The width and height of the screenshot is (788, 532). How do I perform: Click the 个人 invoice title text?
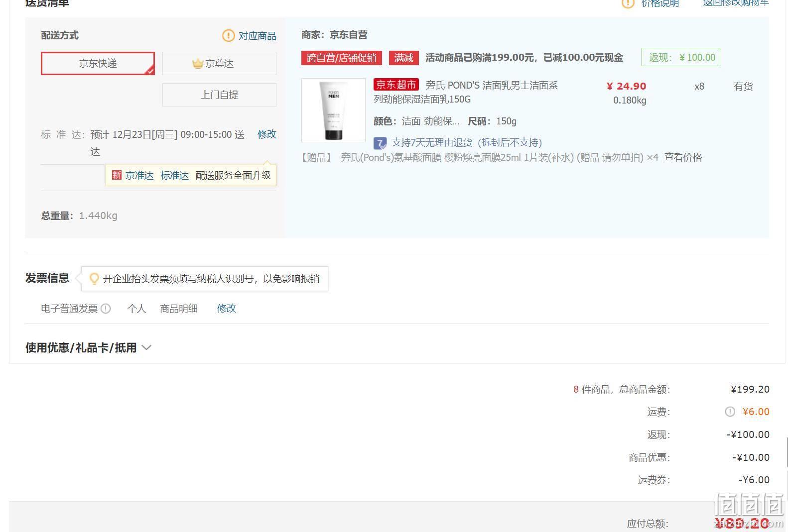pyautogui.click(x=136, y=309)
